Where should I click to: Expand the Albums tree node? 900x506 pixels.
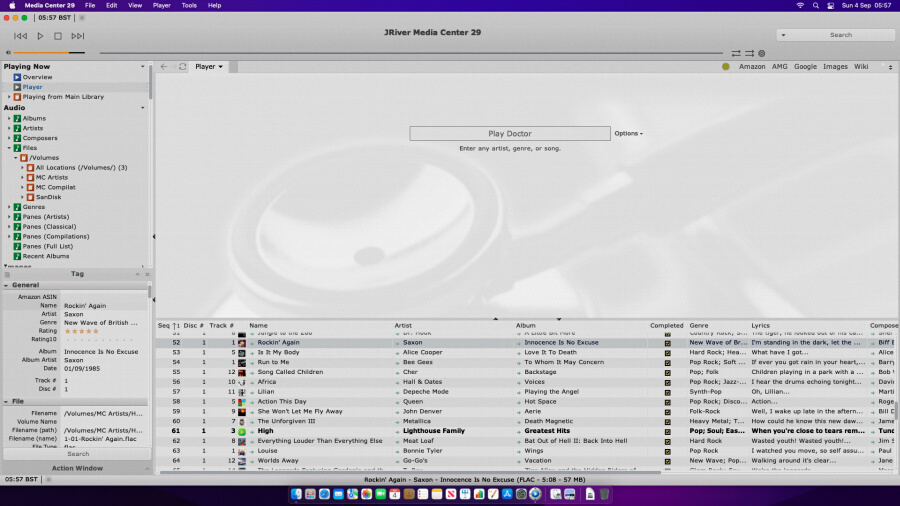pos(9,118)
